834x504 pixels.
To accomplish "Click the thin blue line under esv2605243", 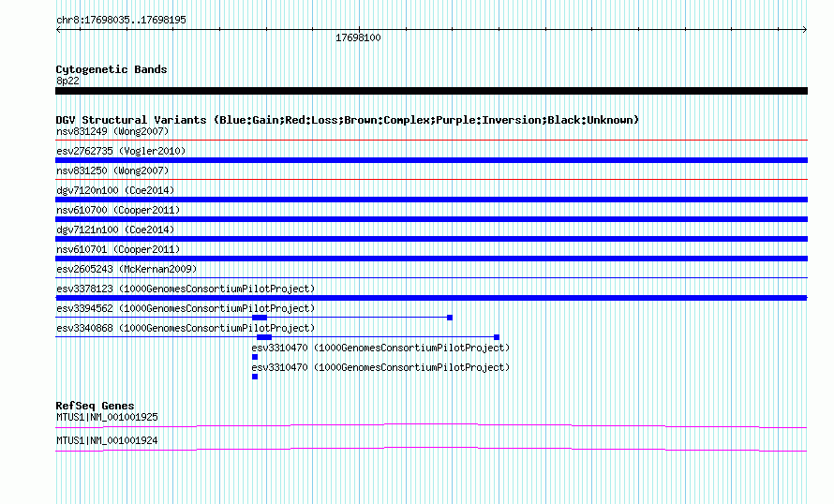I will coord(431,278).
